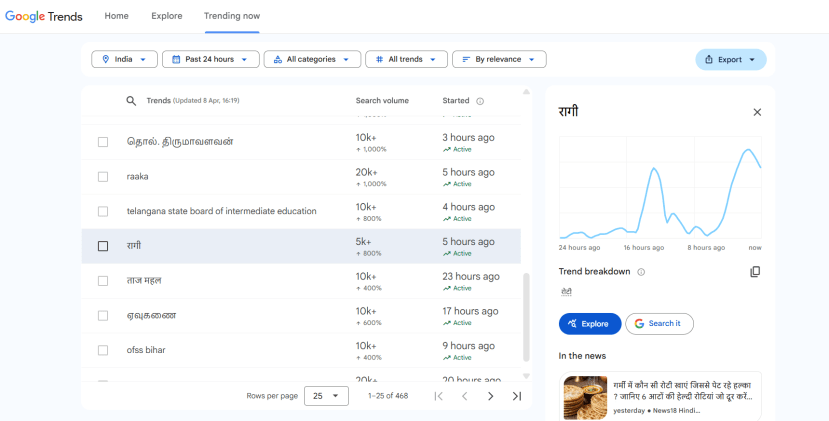829x421 pixels.
Task: Click the Google Trends logo
Action: 44,16
